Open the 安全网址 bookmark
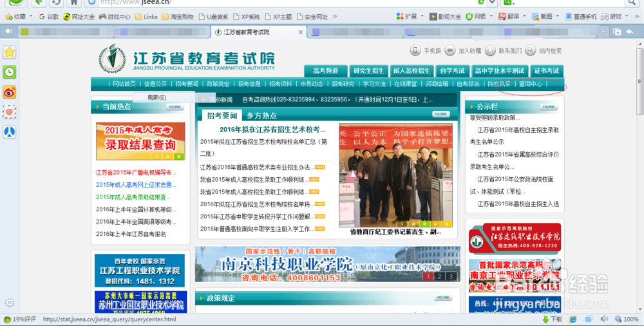644x326 pixels. tap(312, 17)
